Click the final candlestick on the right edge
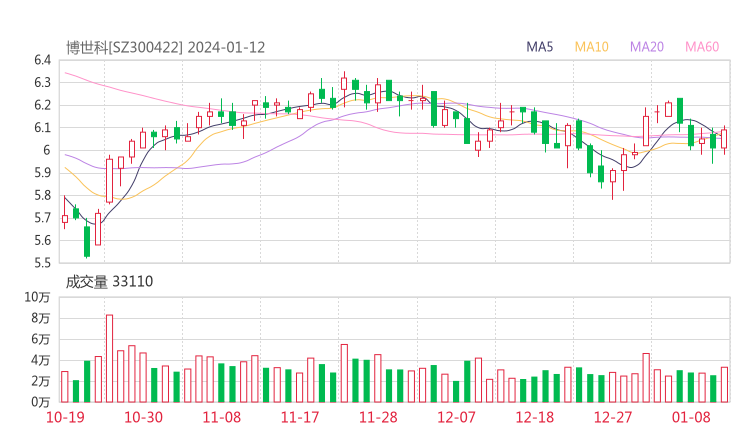The image size is (740, 440). click(x=724, y=140)
